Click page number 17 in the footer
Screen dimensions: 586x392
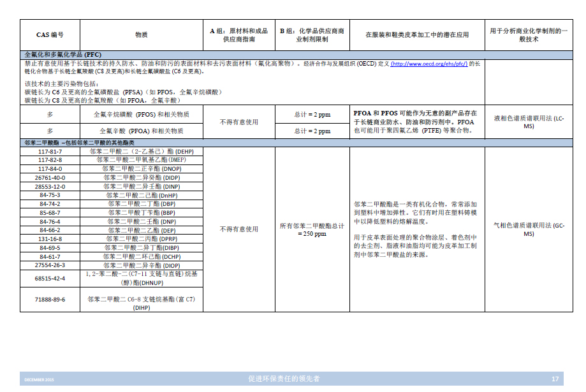coord(555,379)
